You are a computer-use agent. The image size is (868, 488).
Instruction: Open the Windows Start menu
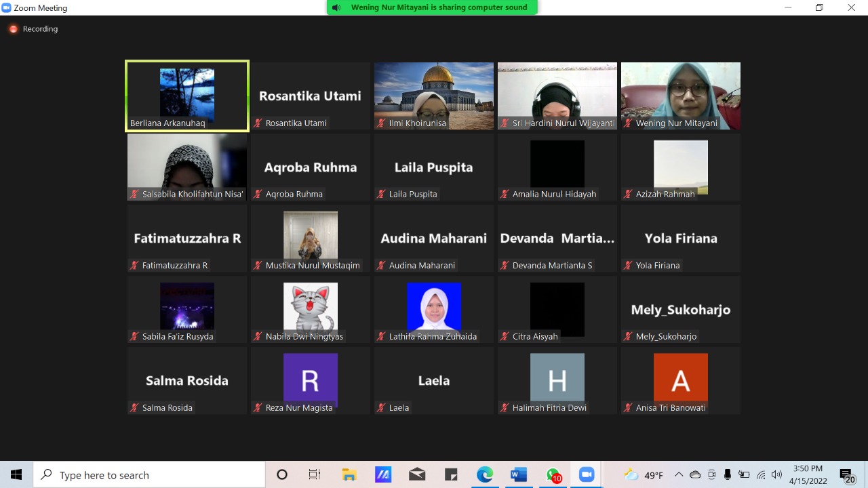[16, 475]
